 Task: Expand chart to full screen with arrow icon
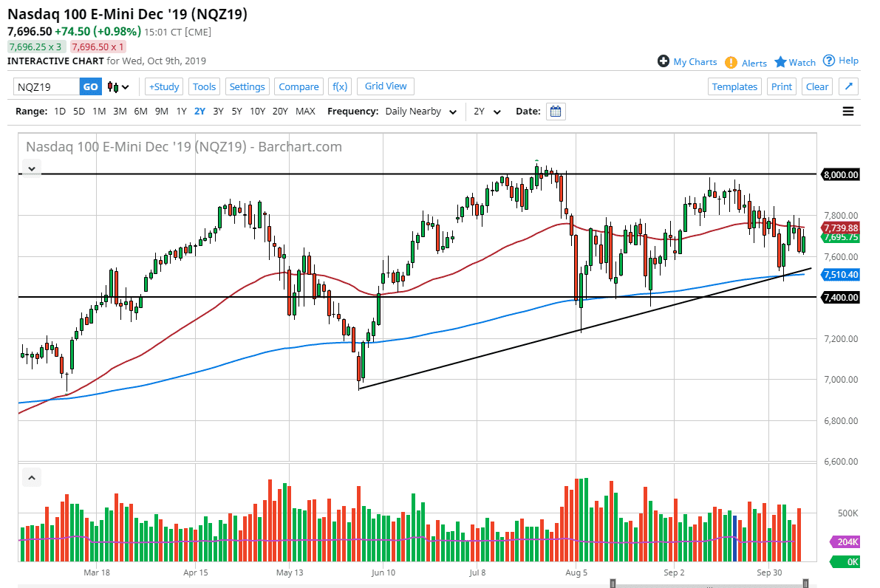(848, 86)
